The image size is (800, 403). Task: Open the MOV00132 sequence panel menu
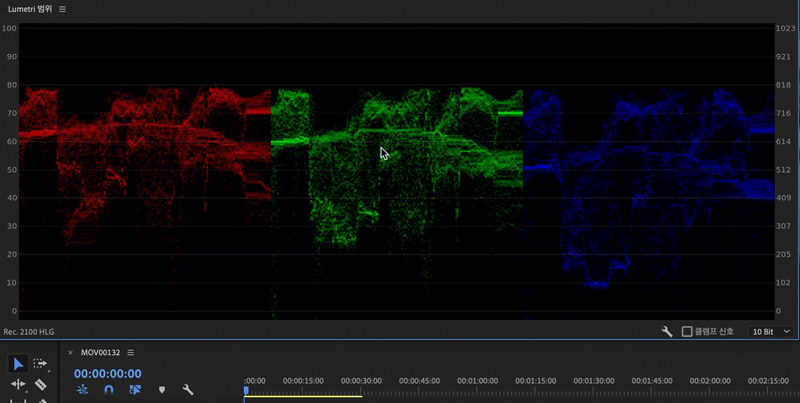(130, 353)
